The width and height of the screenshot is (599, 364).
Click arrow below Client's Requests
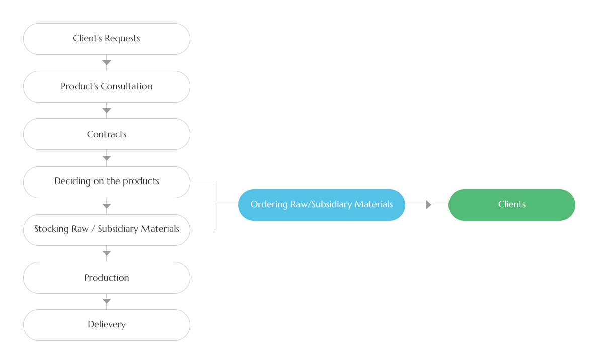click(107, 62)
